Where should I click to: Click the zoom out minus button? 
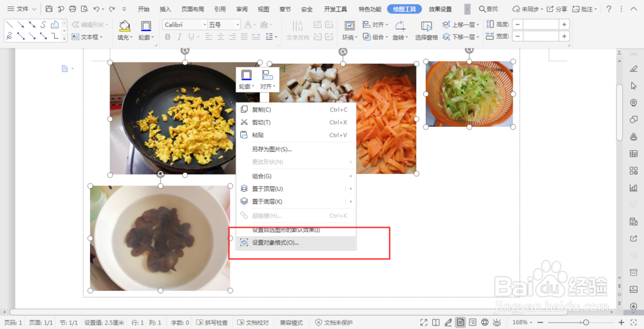(540, 323)
